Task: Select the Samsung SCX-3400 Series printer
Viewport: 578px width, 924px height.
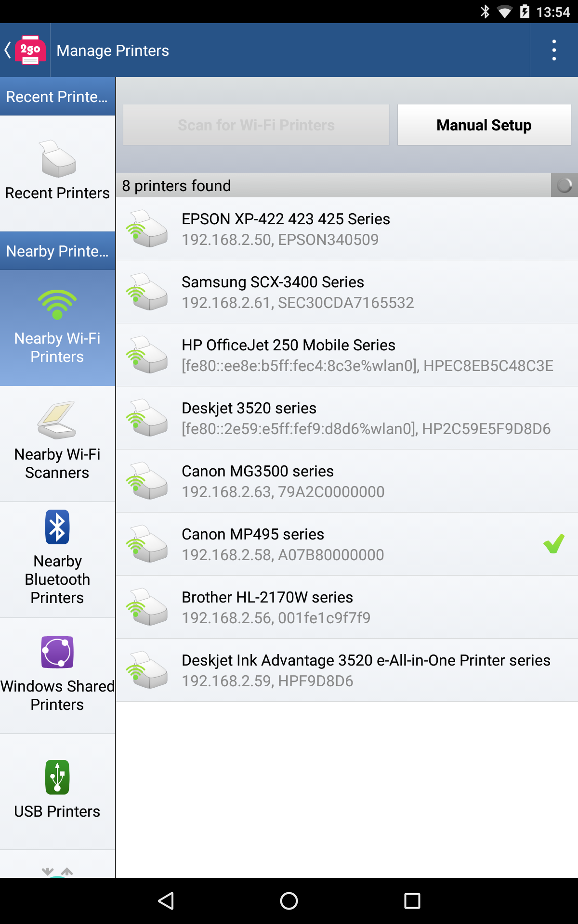Action: (x=347, y=292)
